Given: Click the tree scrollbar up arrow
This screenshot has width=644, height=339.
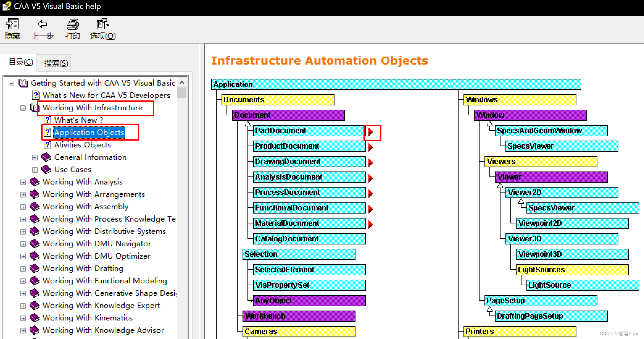Looking at the screenshot, I should (182, 83).
